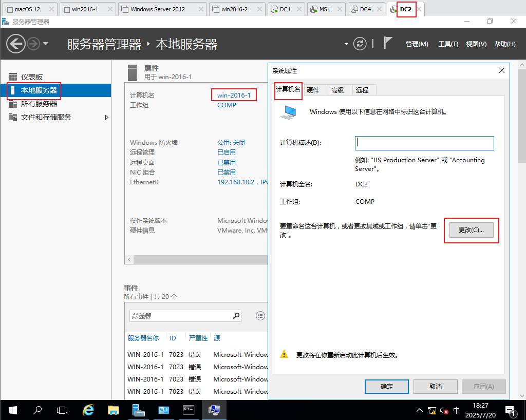Open the events list options icon
526x420 pixels.
pyautogui.click(x=260, y=316)
